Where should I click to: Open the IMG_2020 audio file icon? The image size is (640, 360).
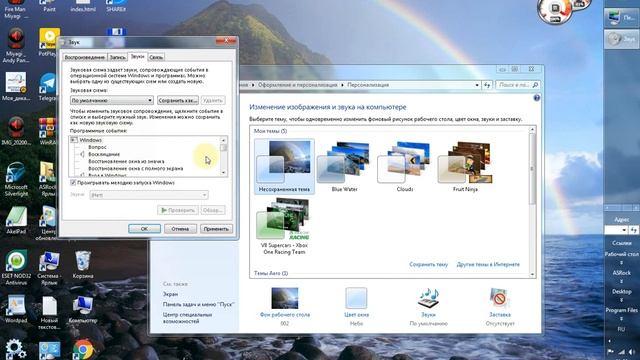16,131
